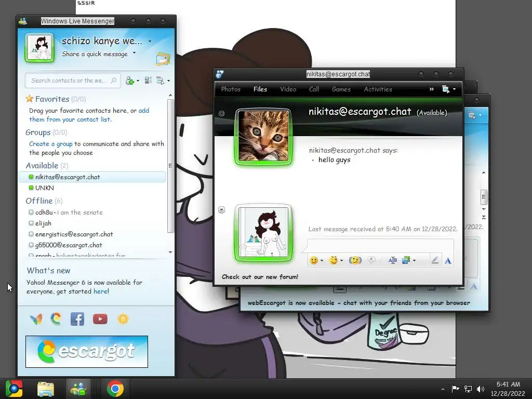
Task: Open the Windows Start button
Action: tap(14, 389)
